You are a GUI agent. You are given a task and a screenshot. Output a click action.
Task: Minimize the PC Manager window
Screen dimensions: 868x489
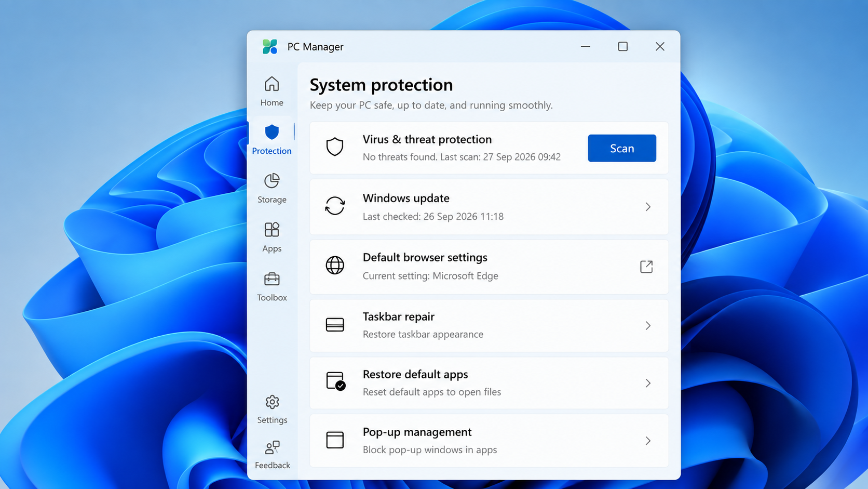586,47
